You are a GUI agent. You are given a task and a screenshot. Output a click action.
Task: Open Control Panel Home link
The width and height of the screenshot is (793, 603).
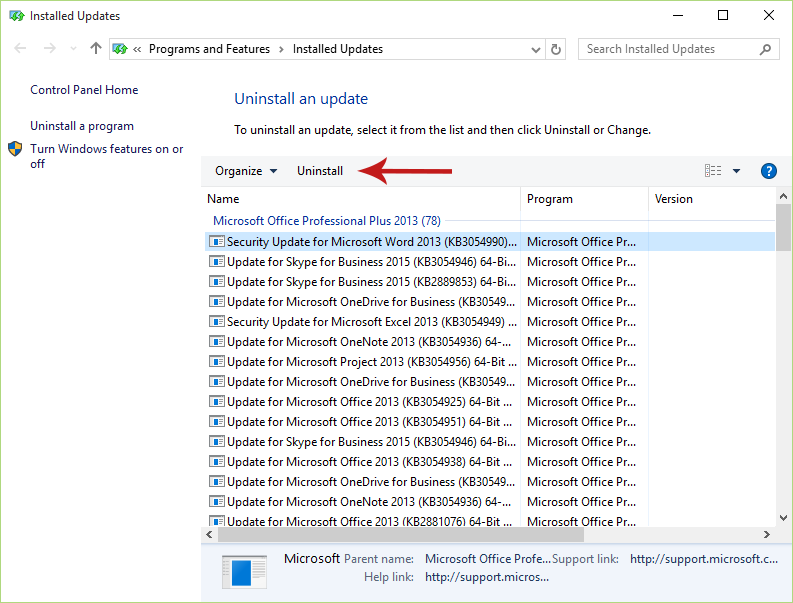click(x=84, y=90)
